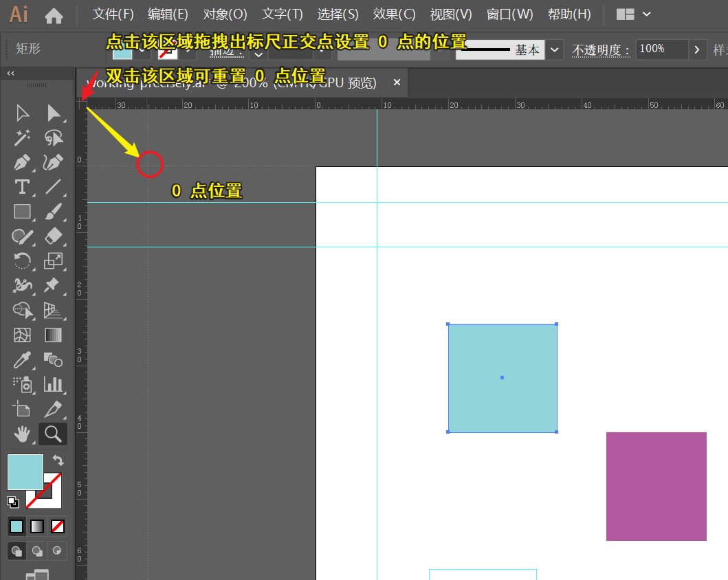The width and height of the screenshot is (728, 580).
Task: Select the Pen tool
Action: [22, 163]
